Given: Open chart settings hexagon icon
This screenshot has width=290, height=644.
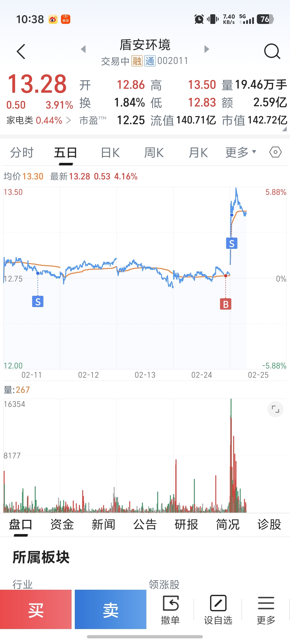Looking at the screenshot, I should 275,152.
